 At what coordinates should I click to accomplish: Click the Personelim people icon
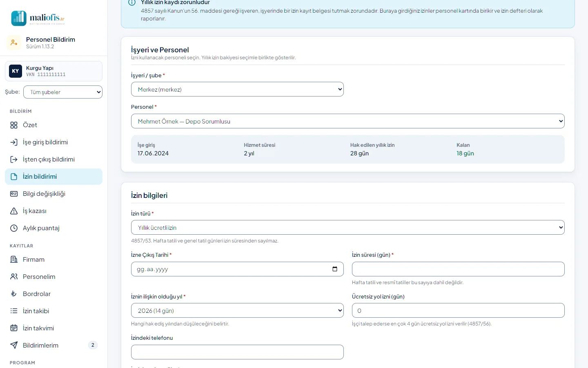point(14,277)
